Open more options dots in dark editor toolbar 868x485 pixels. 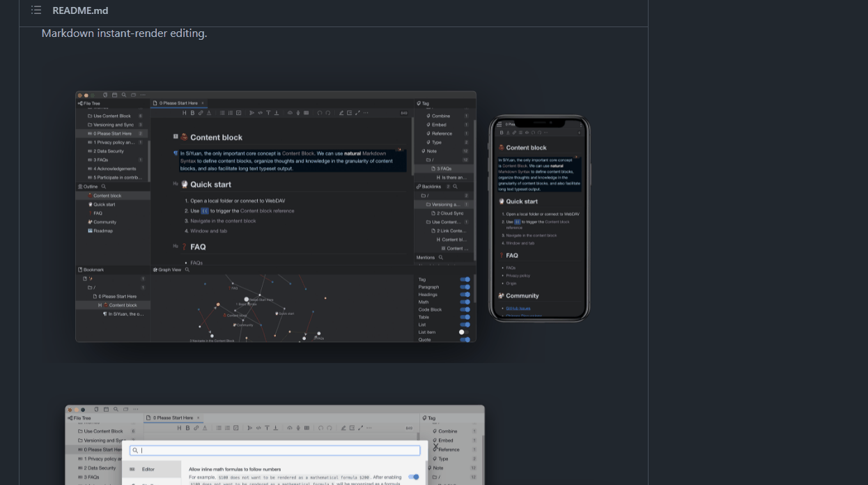point(366,113)
